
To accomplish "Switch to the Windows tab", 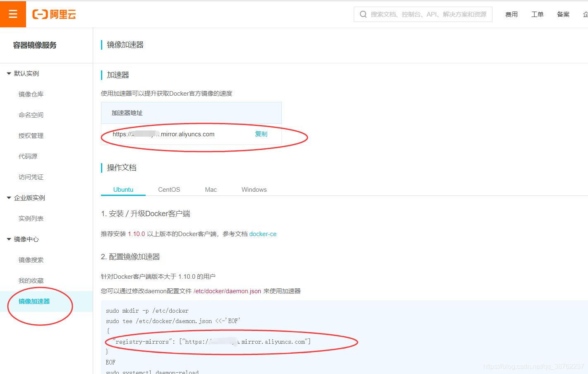I will 254,189.
